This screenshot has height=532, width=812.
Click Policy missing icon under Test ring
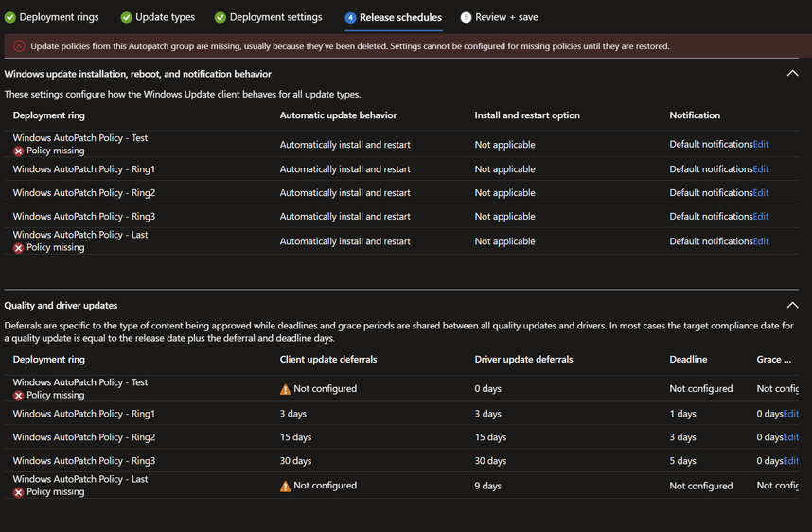click(x=18, y=151)
